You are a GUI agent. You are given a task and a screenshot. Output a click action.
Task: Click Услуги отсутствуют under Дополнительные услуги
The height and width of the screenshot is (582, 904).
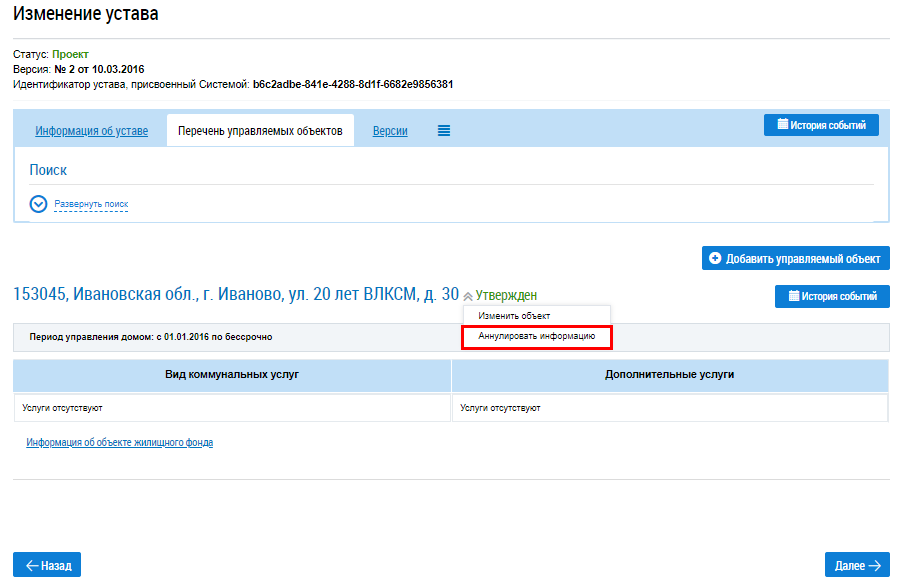[x=500, y=408]
